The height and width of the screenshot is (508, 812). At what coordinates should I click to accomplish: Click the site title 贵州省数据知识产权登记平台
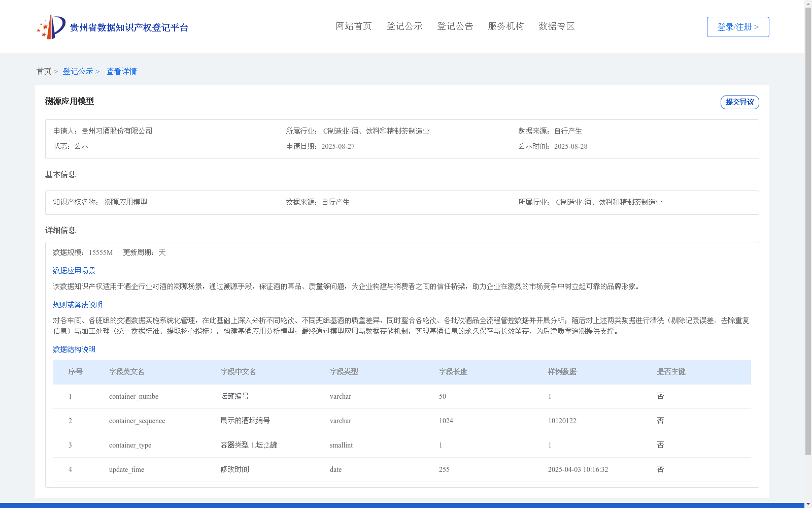tap(129, 27)
